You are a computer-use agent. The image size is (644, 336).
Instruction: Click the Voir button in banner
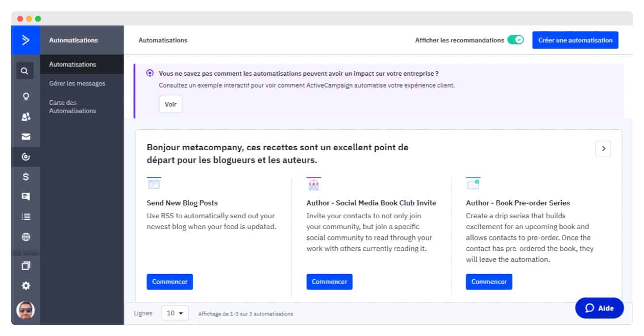coord(170,104)
